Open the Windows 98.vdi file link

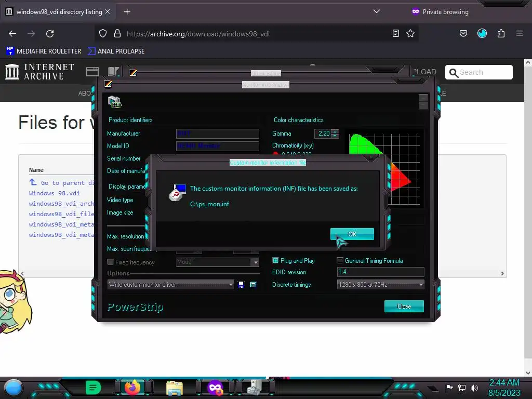click(x=54, y=193)
